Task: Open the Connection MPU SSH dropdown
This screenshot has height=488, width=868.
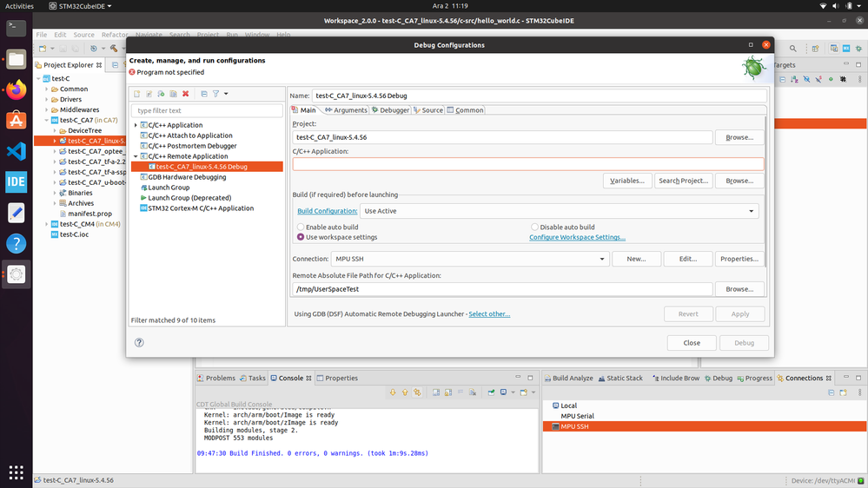Action: point(470,259)
